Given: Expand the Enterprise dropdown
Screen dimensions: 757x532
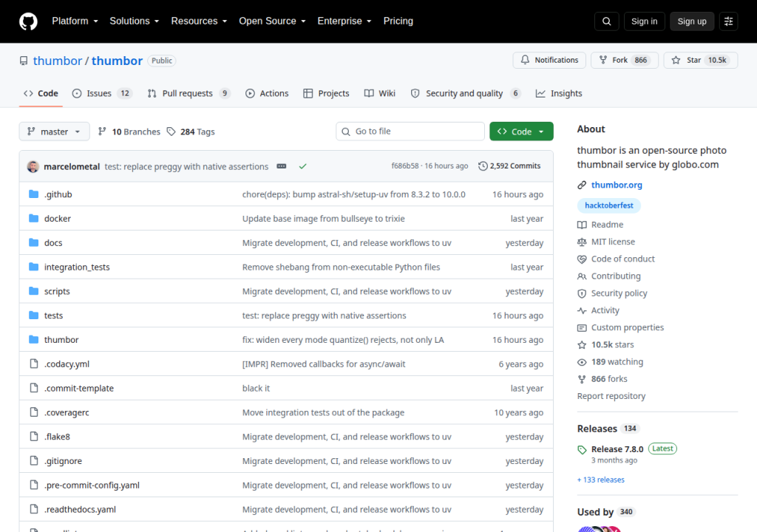Looking at the screenshot, I should point(344,21).
